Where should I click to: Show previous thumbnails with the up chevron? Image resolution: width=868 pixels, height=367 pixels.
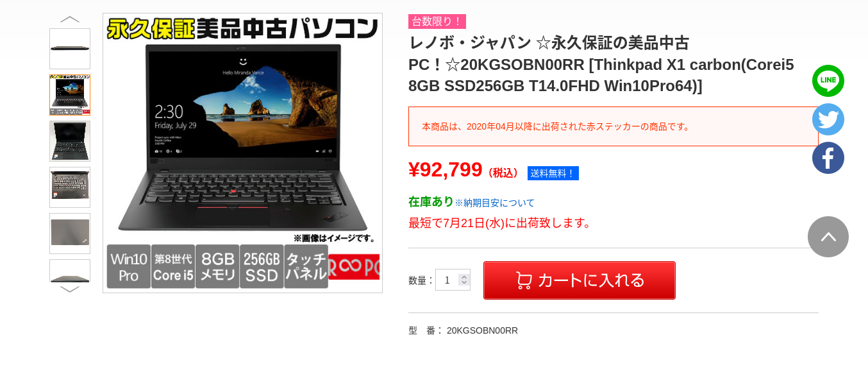70,19
